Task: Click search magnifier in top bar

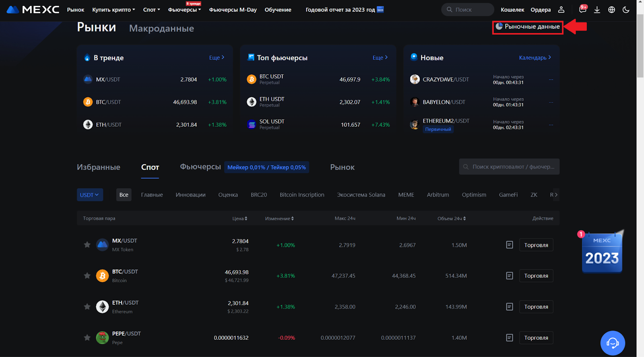Action: click(x=450, y=9)
